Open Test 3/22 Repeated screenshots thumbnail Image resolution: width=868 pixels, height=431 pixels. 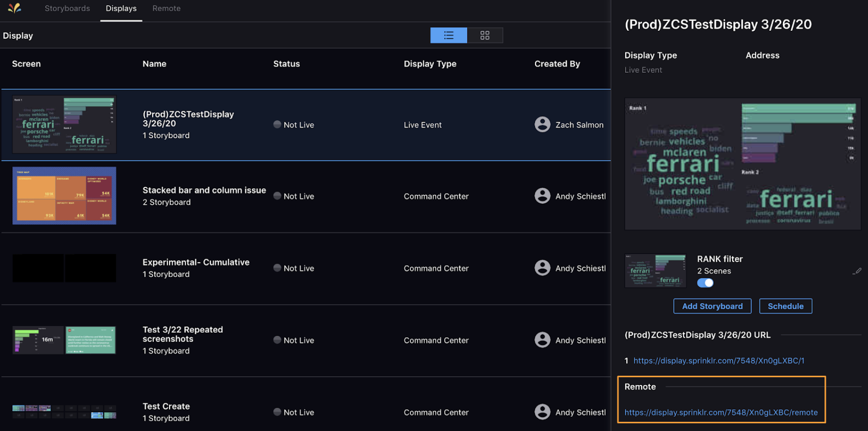(x=64, y=340)
